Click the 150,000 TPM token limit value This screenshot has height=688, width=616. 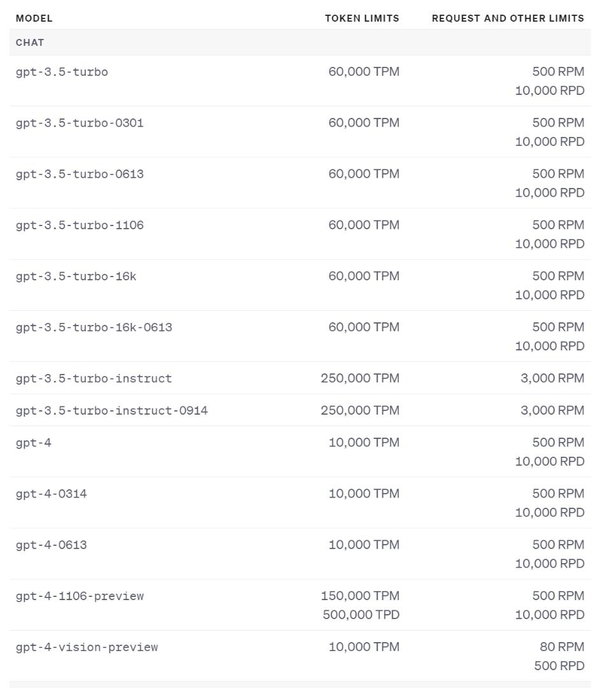point(360,596)
